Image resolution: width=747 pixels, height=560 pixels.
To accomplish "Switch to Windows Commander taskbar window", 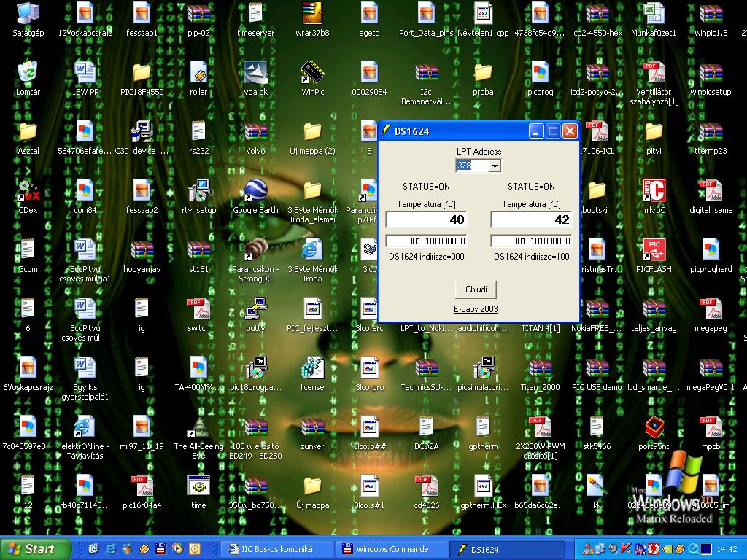I will [x=392, y=549].
